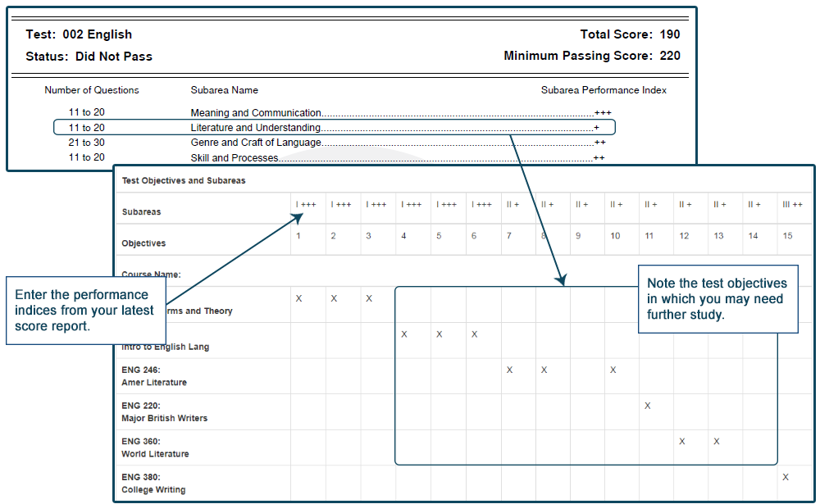Click the X under objective 1

point(298,298)
